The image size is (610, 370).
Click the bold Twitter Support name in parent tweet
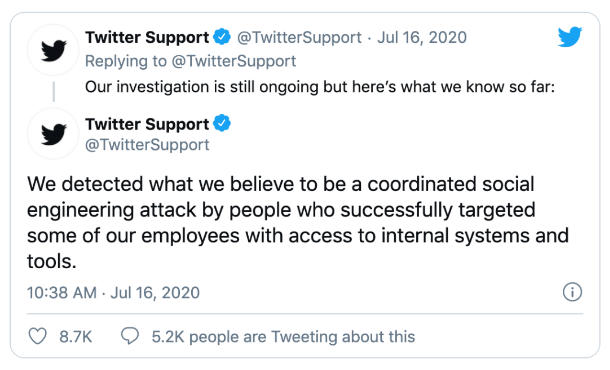(147, 37)
